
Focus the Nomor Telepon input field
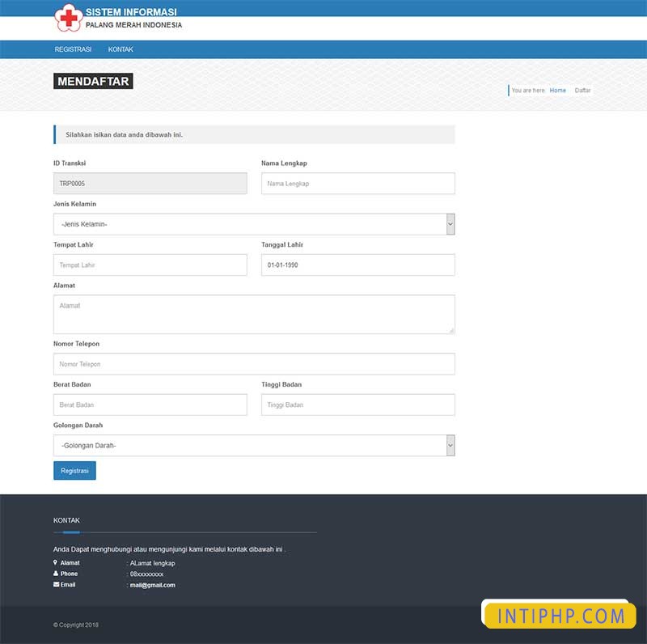click(254, 364)
